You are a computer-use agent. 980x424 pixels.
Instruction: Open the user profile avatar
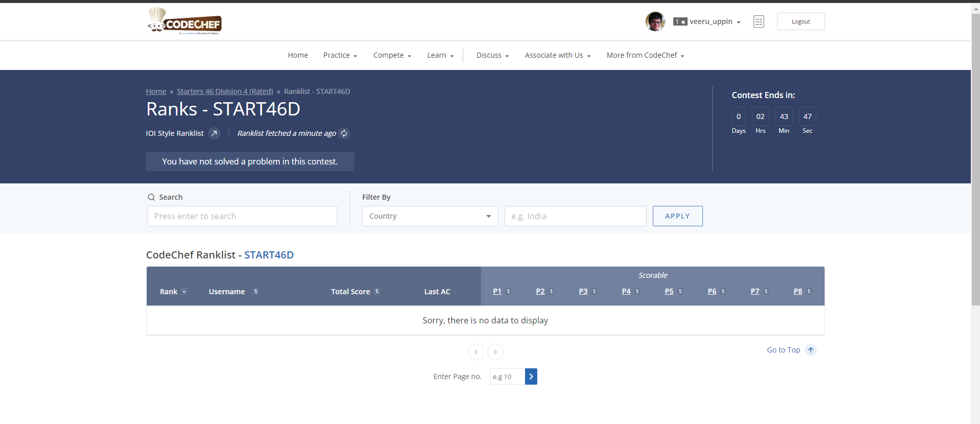[x=655, y=21]
